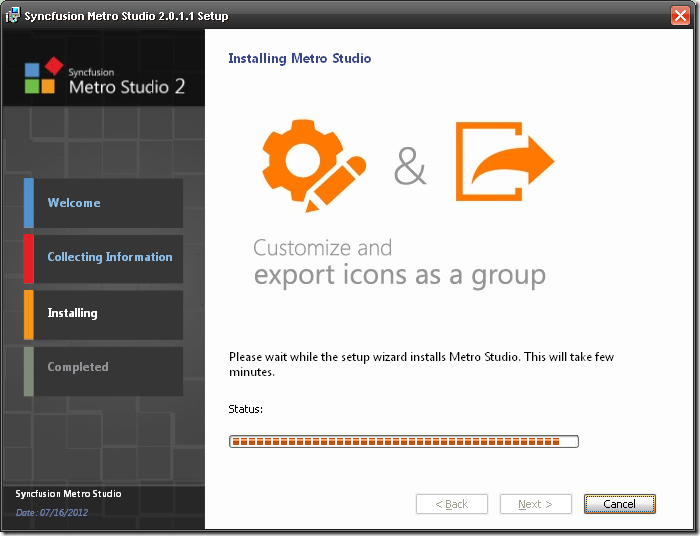Click the 'Status:' label

tap(246, 409)
